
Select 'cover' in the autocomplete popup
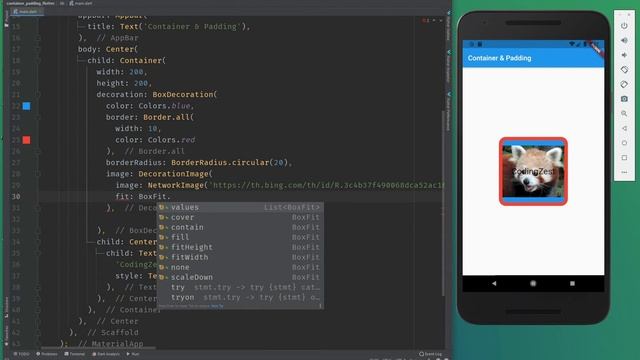pyautogui.click(x=240, y=217)
